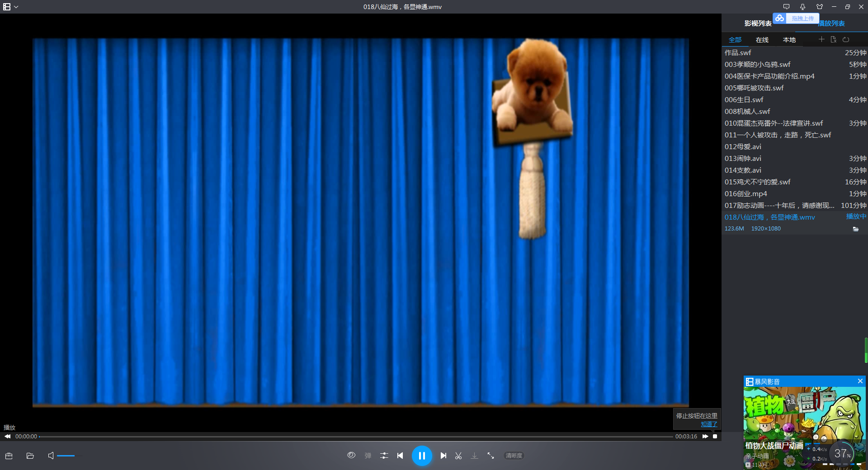Open the toolbox icon at bottom-left

9,456
